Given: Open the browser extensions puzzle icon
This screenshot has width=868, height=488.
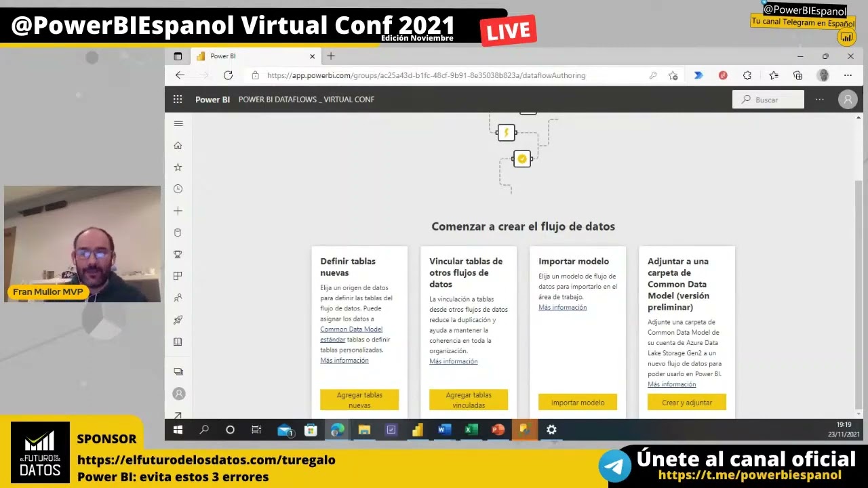Looking at the screenshot, I should pos(747,75).
